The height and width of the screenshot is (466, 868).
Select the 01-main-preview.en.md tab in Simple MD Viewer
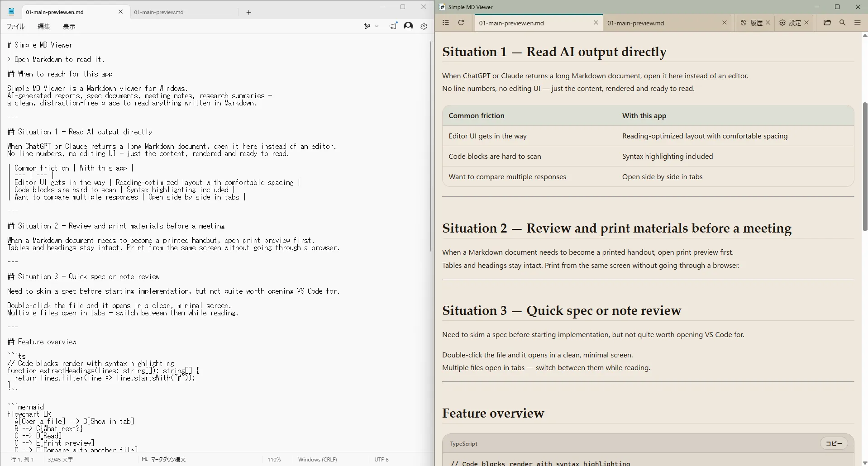(x=511, y=23)
